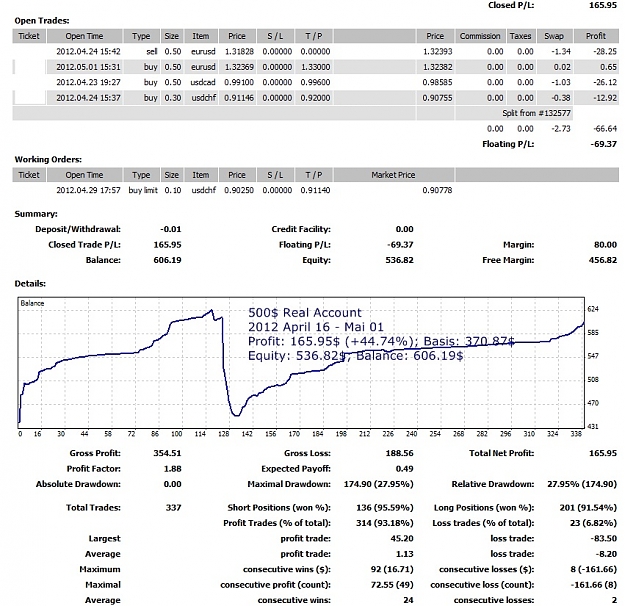Screen dimensions: 625x606
Task: Select the Profit Factor value 1.88
Action: (x=173, y=469)
